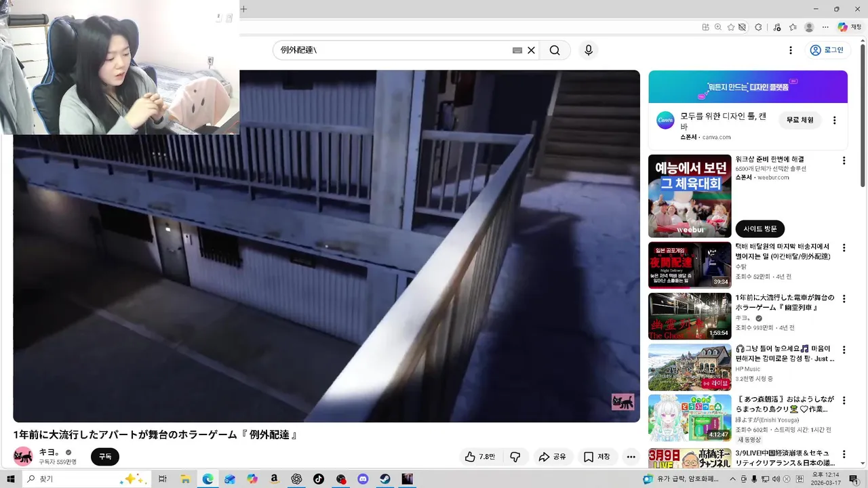Open the キヨ。 channel avatar

23,456
